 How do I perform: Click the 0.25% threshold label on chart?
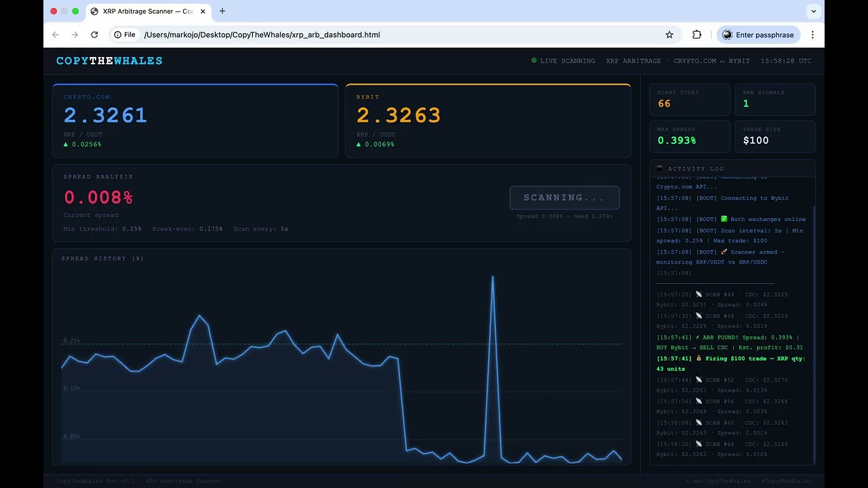coord(71,340)
